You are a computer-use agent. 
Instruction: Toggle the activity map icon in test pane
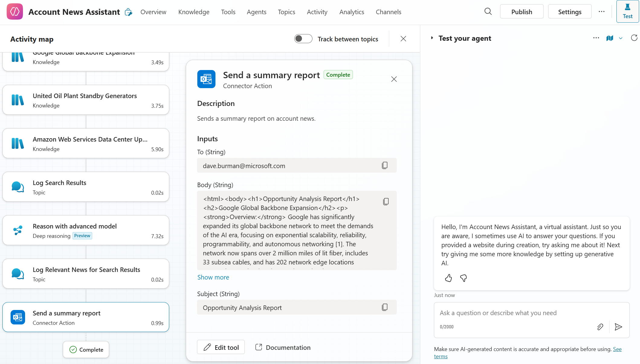[x=610, y=38]
